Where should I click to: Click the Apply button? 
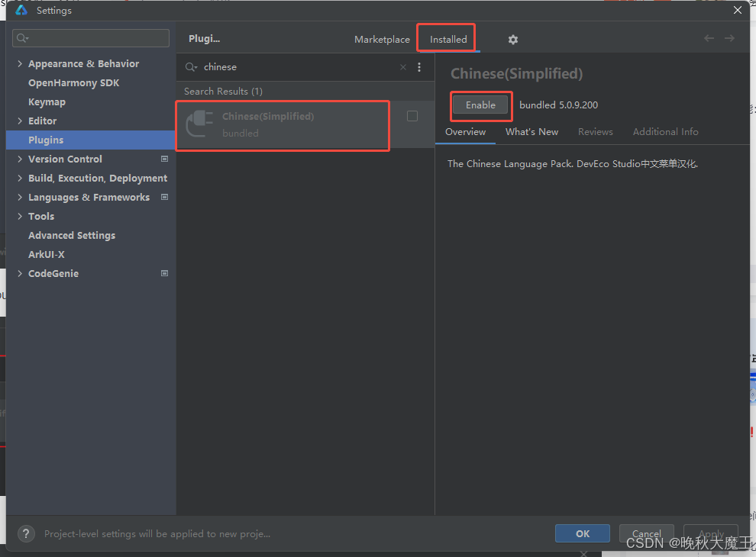pos(711,533)
